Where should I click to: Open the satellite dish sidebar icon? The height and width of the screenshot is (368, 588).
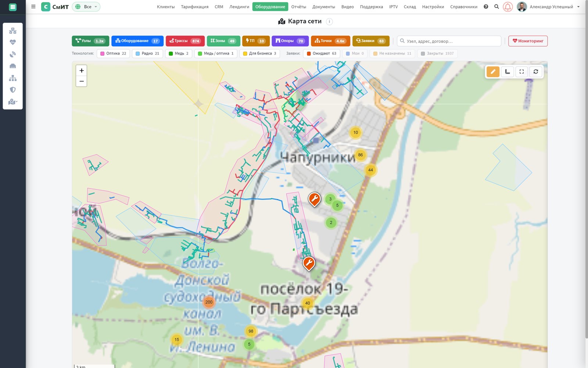click(x=13, y=54)
